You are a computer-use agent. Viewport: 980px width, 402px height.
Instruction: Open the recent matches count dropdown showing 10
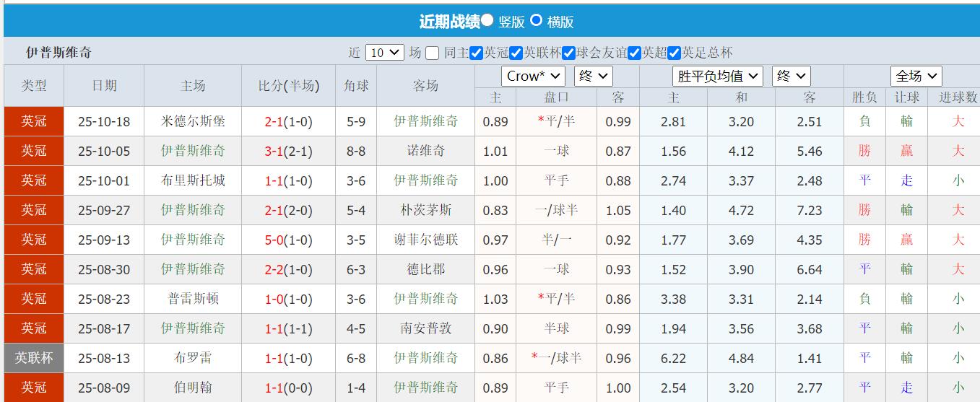[x=384, y=53]
